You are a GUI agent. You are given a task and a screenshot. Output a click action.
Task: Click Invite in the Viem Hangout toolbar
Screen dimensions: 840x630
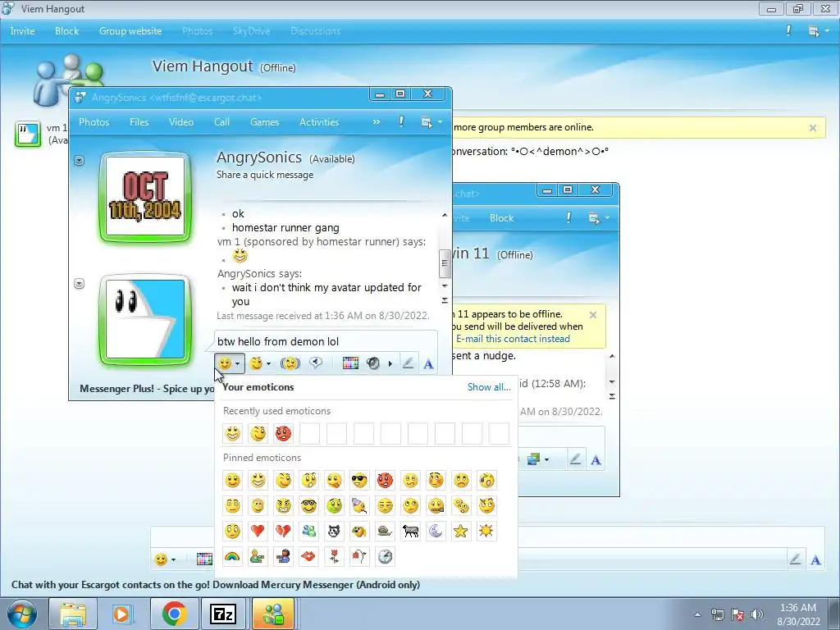tap(22, 31)
